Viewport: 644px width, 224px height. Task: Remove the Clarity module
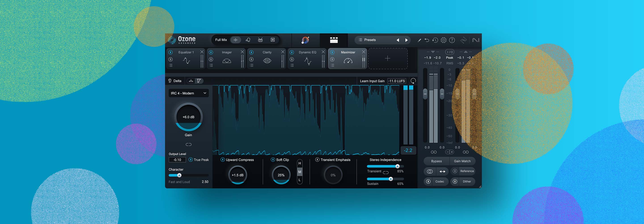283,52
